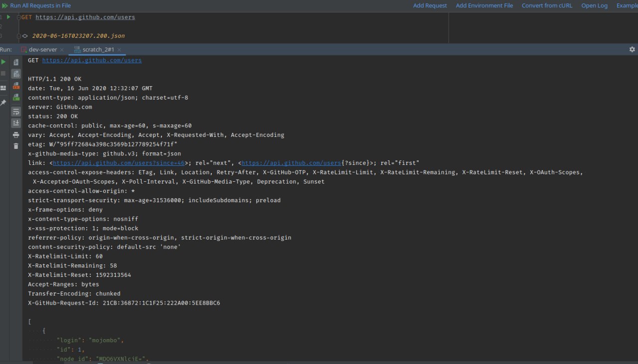Collapse the GET request fold marker
Viewport: 638px width, 364px height.
point(19,17)
